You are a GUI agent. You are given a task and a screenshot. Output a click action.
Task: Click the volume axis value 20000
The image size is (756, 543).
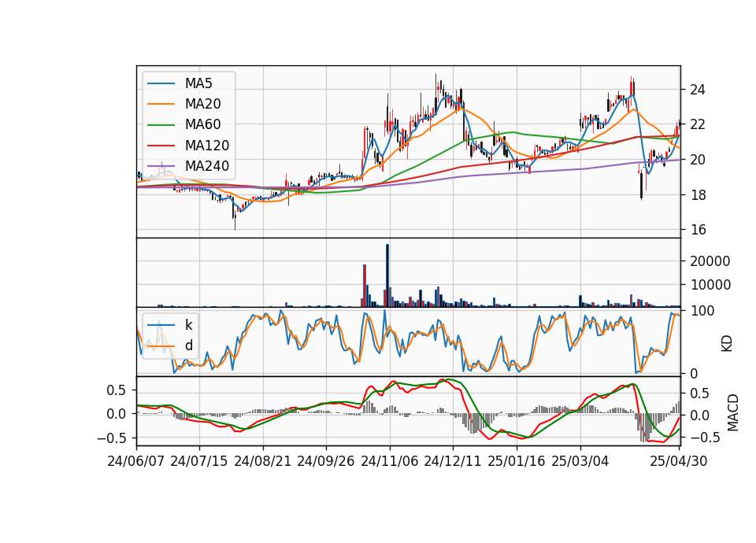[710, 261]
